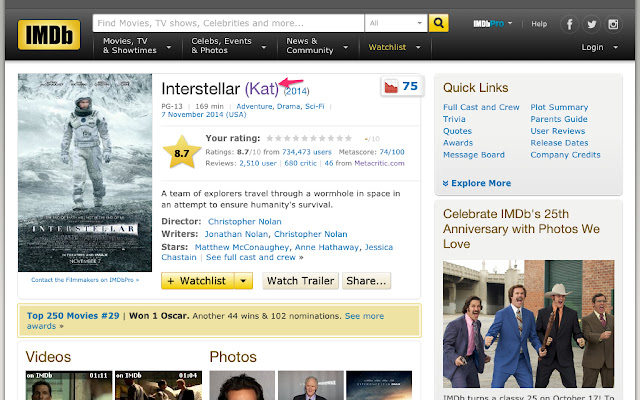Open the Celebs, Events & Photos menu
Screen dimensions: 640x400
pos(229,46)
